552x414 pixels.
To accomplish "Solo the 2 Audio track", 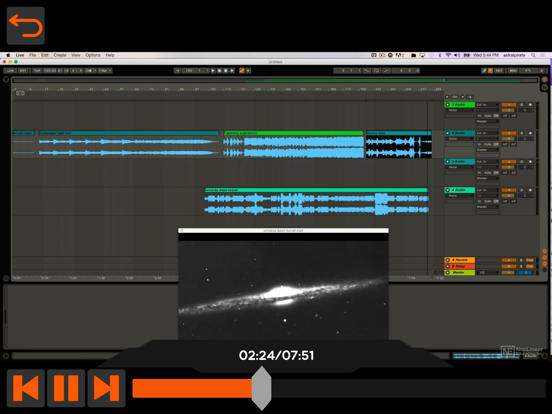I will click(522, 133).
